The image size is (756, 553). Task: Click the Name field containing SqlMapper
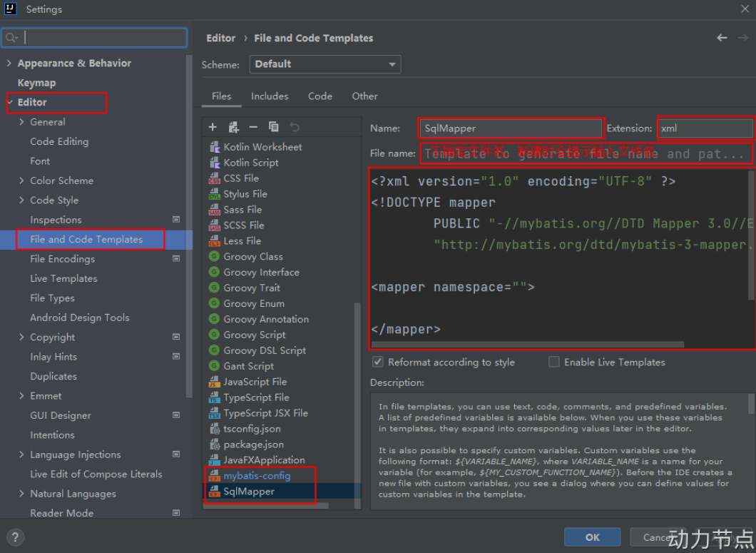coord(511,128)
